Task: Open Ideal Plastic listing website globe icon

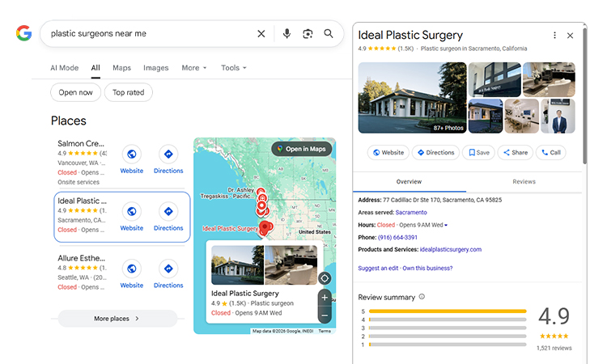Action: pyautogui.click(x=132, y=212)
